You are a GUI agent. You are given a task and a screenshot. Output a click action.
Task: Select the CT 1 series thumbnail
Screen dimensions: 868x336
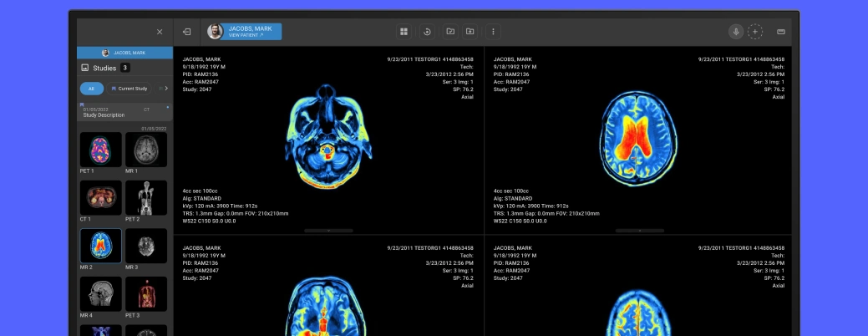point(101,197)
